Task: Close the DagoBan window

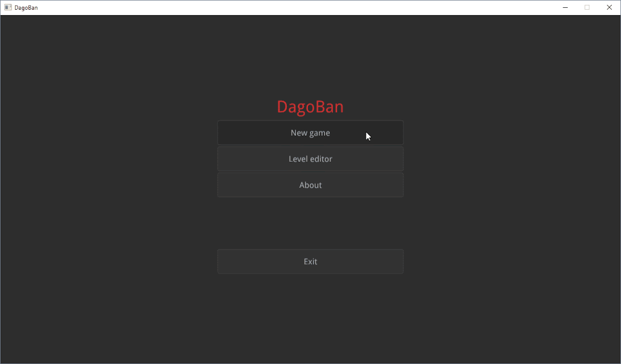Action: click(609, 7)
